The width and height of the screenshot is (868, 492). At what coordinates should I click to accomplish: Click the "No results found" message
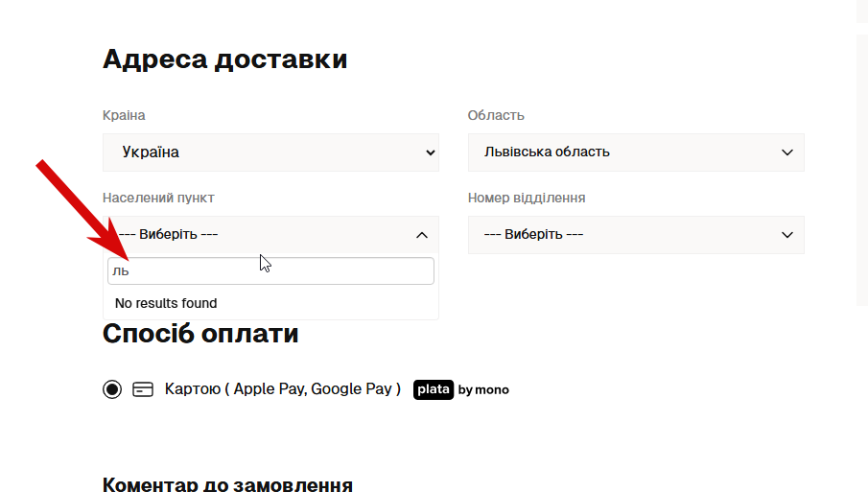166,303
